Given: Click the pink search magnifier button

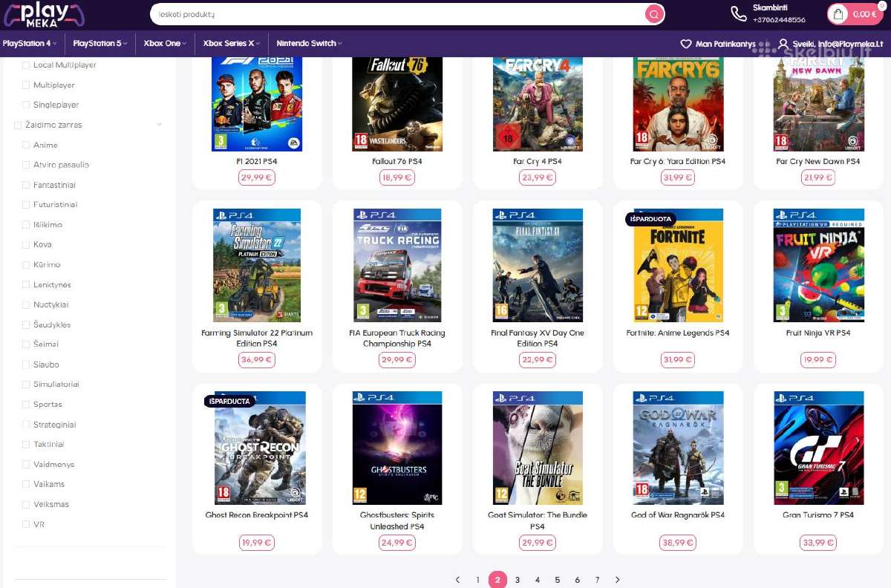Looking at the screenshot, I should pyautogui.click(x=653, y=14).
